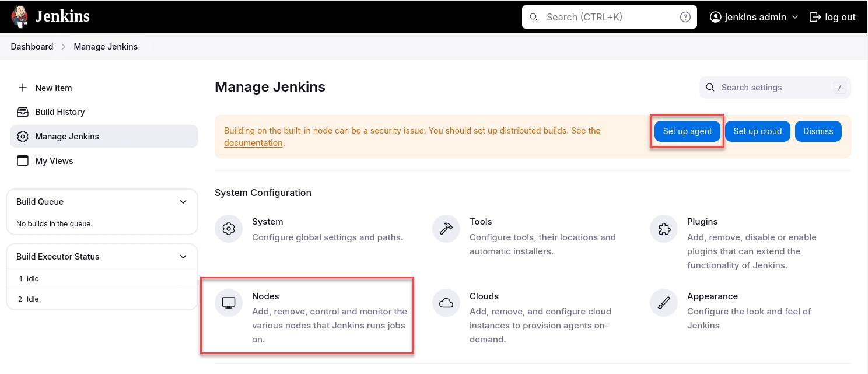Click the search help question mark icon
This screenshot has width=868, height=374.
tap(685, 17)
